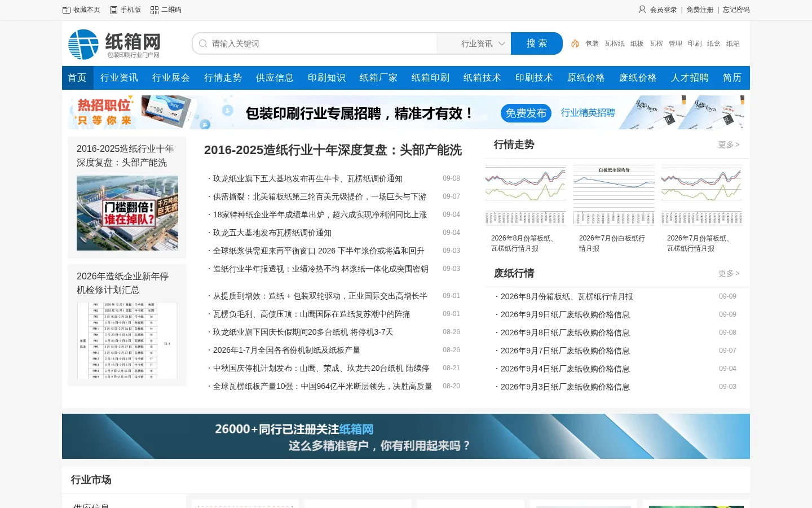
Task: Click the 免费发布 button on recruitment banner
Action: 526,113
